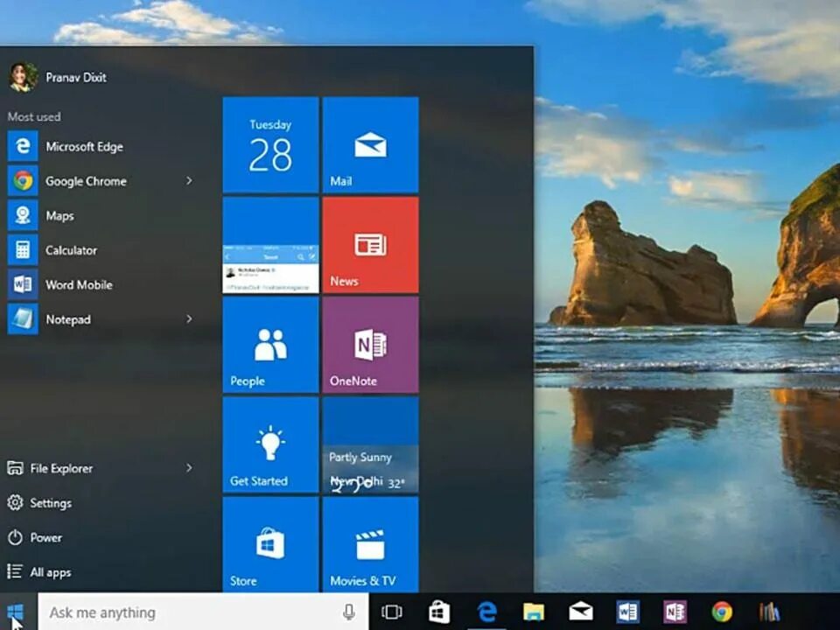Open the Store tile
This screenshot has width=840, height=630.
tap(270, 544)
